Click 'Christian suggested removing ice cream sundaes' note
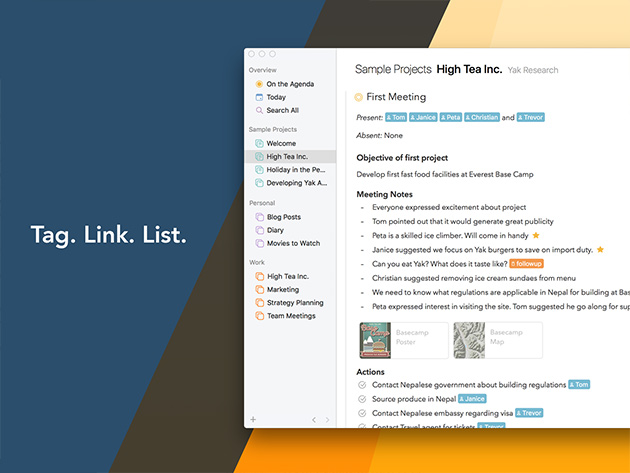Viewport: 630px width, 473px height. [474, 278]
